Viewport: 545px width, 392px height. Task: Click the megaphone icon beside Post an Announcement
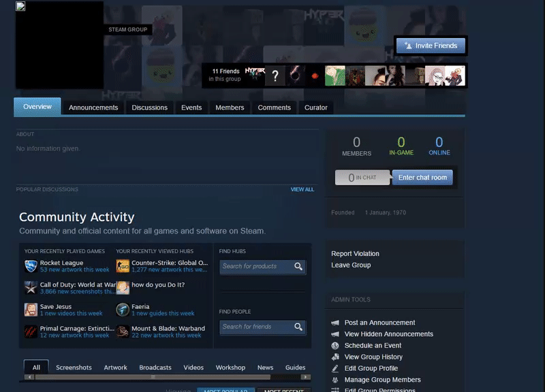click(x=335, y=323)
